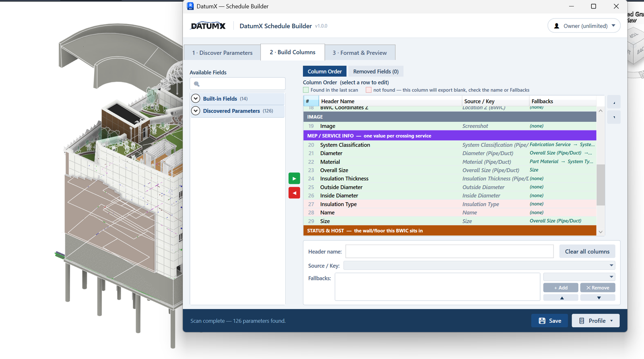Image resolution: width=644 pixels, height=359 pixels.
Task: Move fallback up with the triangle under + Add
Action: 561,298
